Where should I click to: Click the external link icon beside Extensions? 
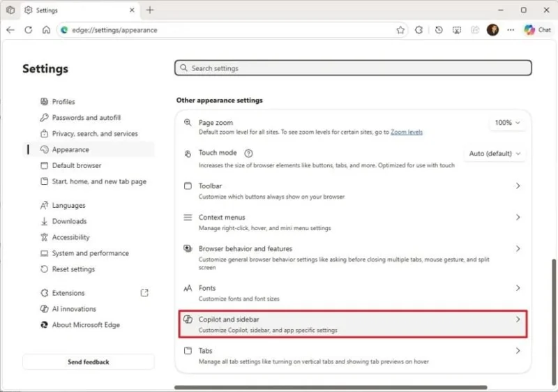click(x=144, y=293)
